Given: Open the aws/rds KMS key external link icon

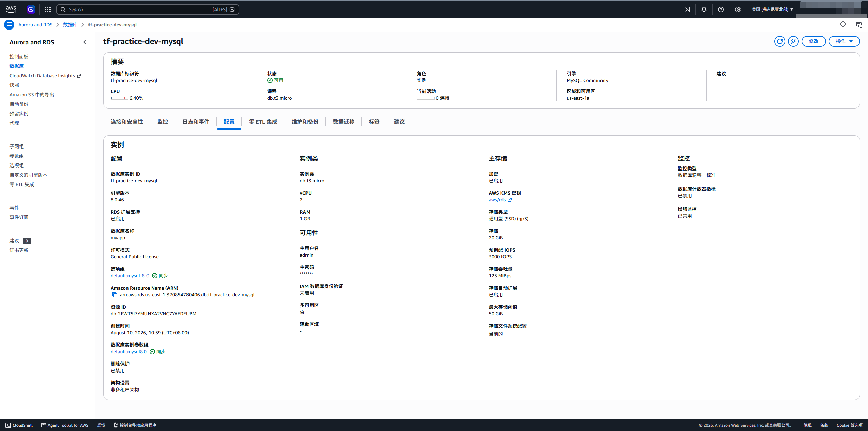Looking at the screenshot, I should (x=510, y=200).
